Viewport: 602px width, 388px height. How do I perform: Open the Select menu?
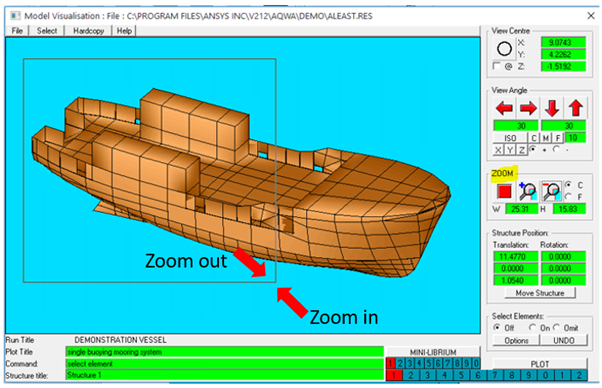pyautogui.click(x=47, y=31)
